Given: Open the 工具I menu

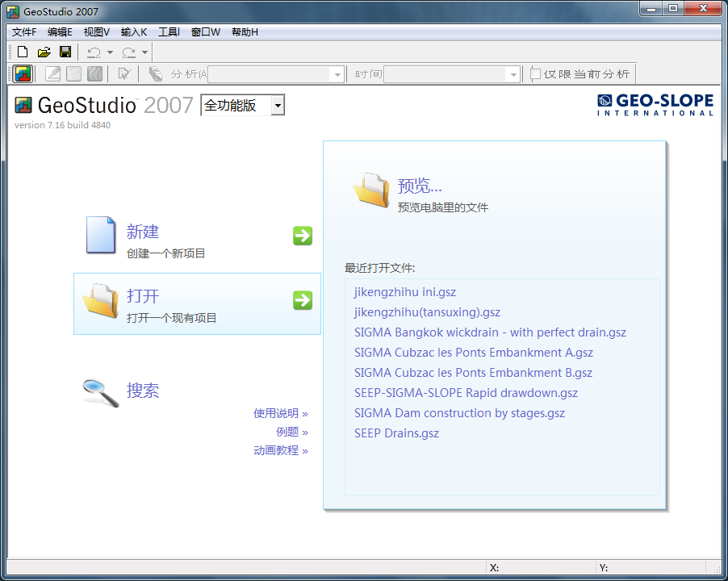Looking at the screenshot, I should click(x=169, y=32).
